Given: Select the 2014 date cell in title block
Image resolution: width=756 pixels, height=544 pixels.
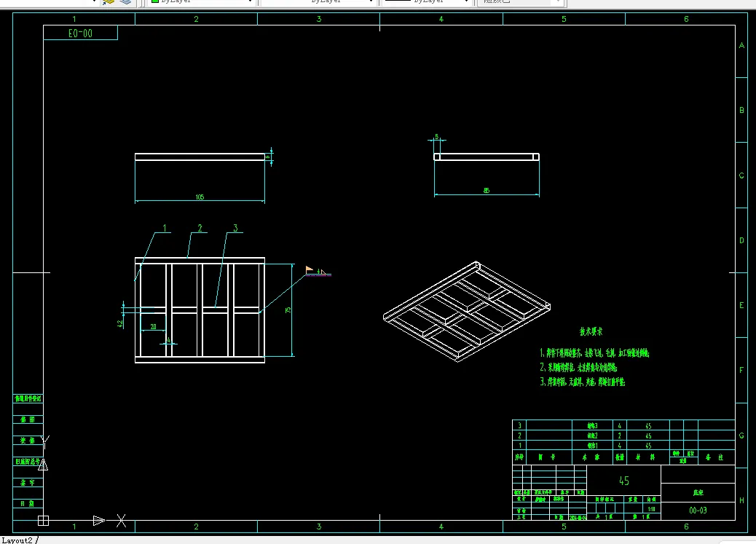Looking at the screenshot, I should point(578,517).
